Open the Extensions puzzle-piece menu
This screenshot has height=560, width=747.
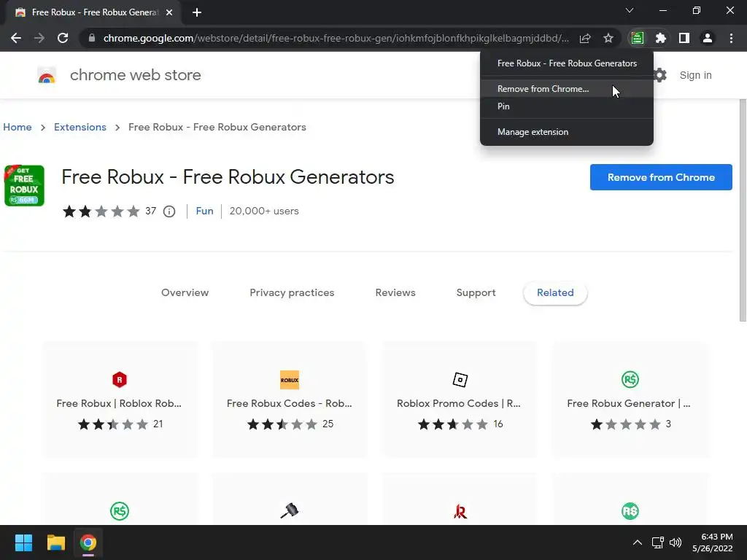[661, 38]
